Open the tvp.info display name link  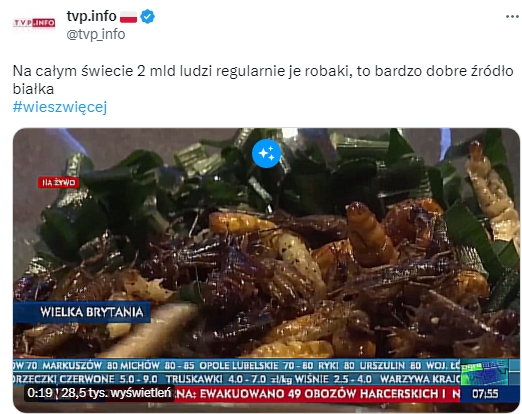[x=91, y=16]
